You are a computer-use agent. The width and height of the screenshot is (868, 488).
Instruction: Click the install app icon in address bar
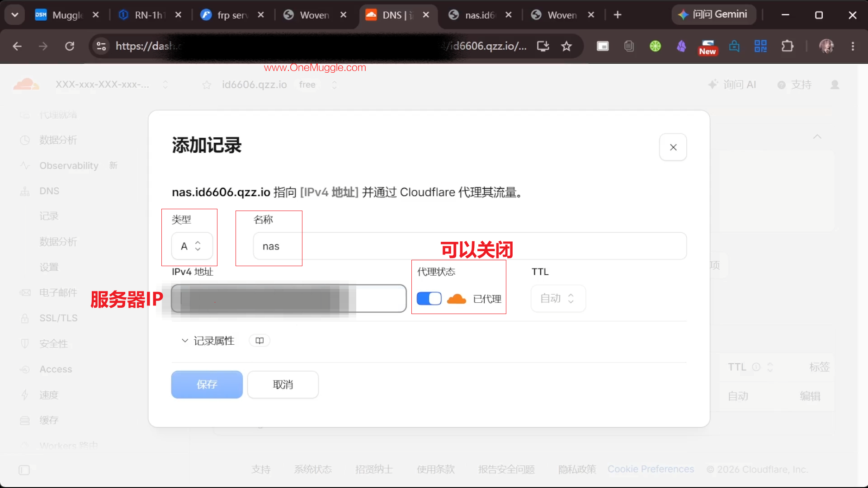(543, 46)
